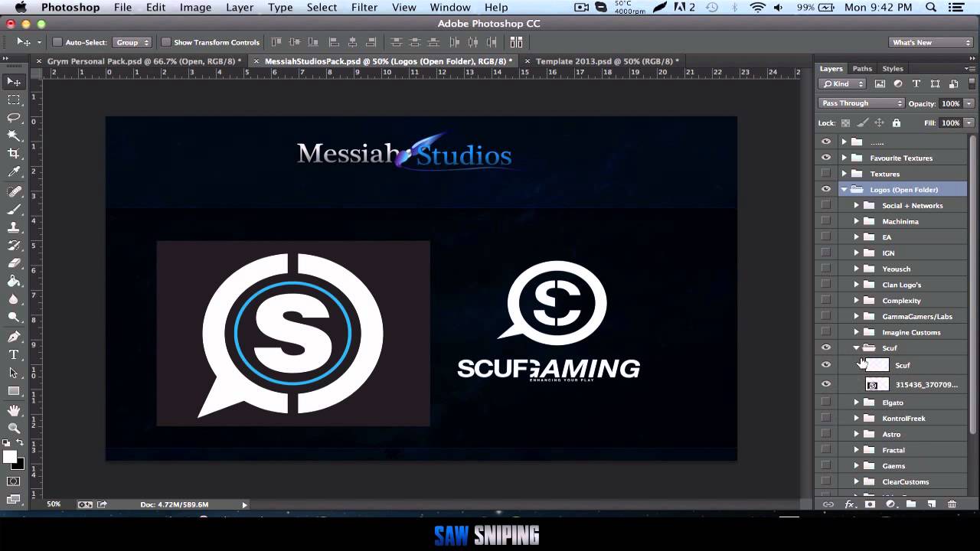Hide the 315436_370709 layer

tap(826, 384)
